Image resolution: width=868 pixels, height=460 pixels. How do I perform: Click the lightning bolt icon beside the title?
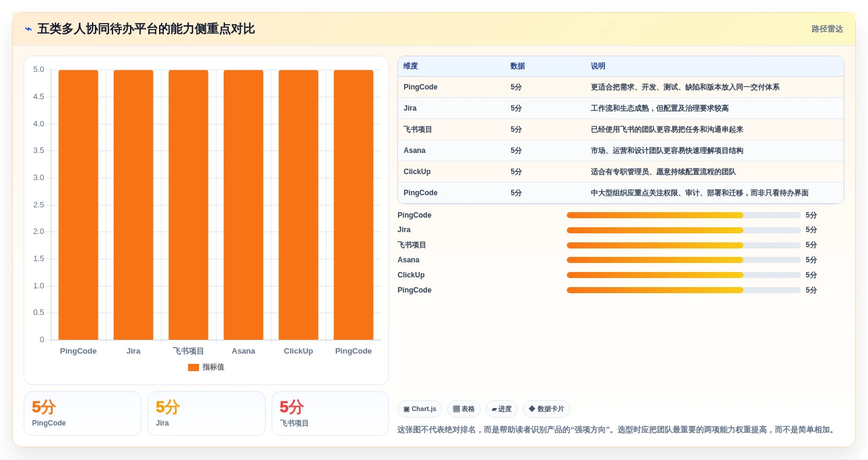pos(28,29)
